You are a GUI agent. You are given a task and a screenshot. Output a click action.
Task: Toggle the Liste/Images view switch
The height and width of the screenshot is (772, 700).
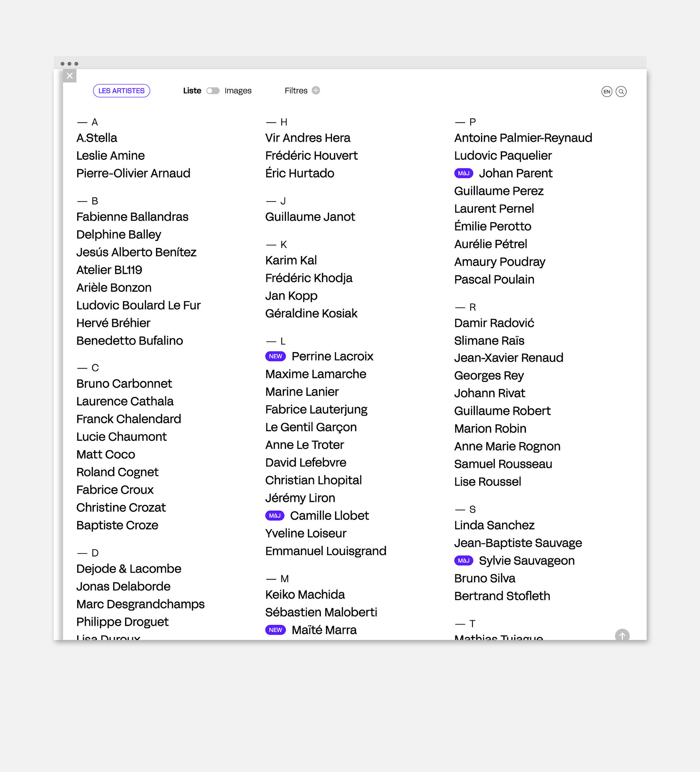tap(213, 90)
